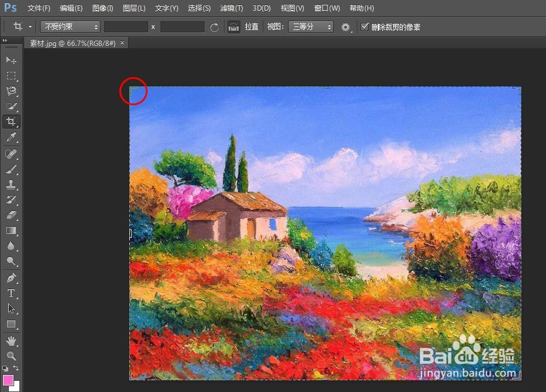546x392 pixels.
Task: Swap foreground and background colors
Action: pos(16,368)
